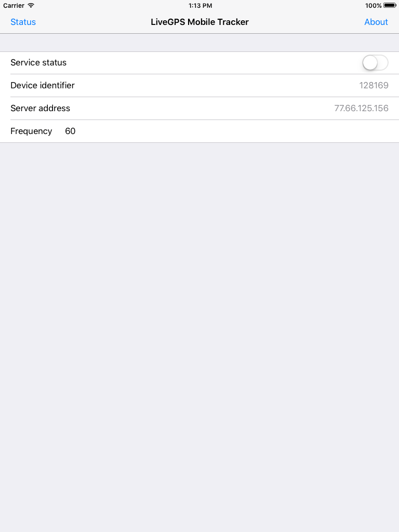The width and height of the screenshot is (399, 532).
Task: Tap the Device identifier row
Action: pos(199,85)
